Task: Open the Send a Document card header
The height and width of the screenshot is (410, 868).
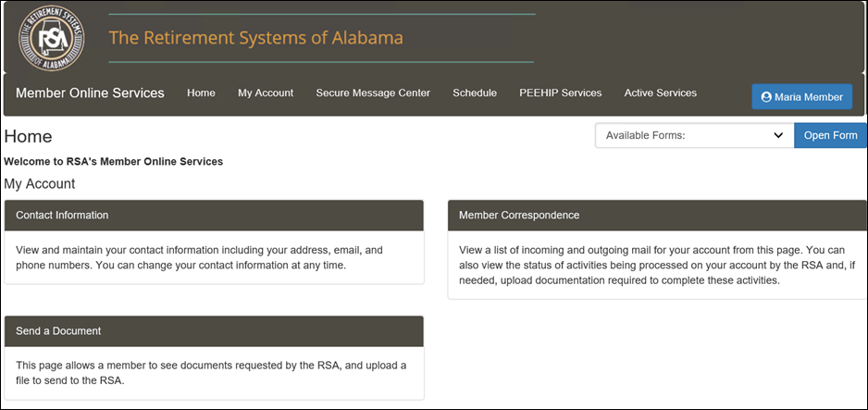Action: [x=214, y=331]
